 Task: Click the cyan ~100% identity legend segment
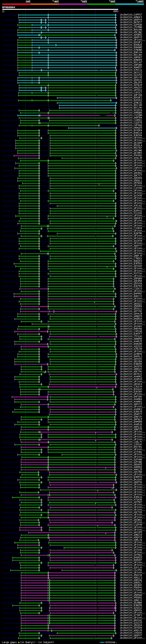130,4
